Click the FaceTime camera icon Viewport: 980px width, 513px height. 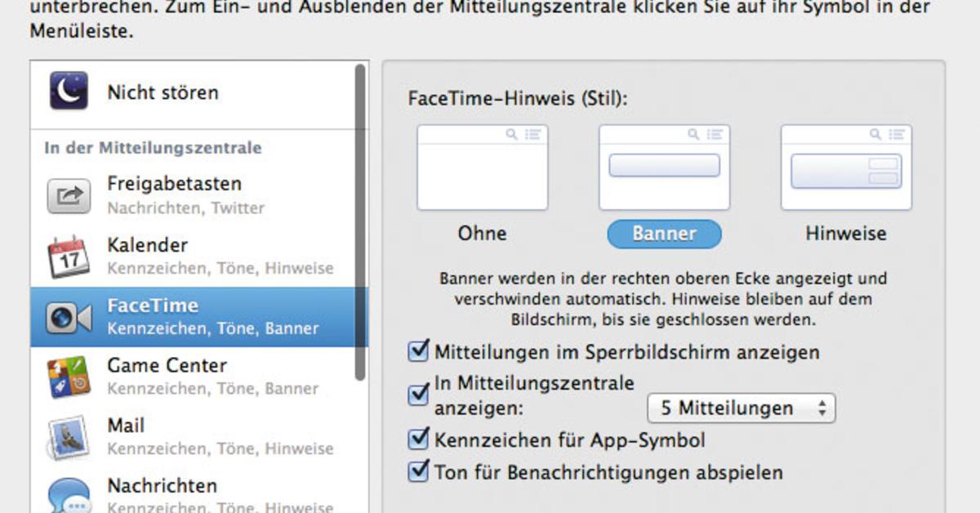[x=69, y=318]
